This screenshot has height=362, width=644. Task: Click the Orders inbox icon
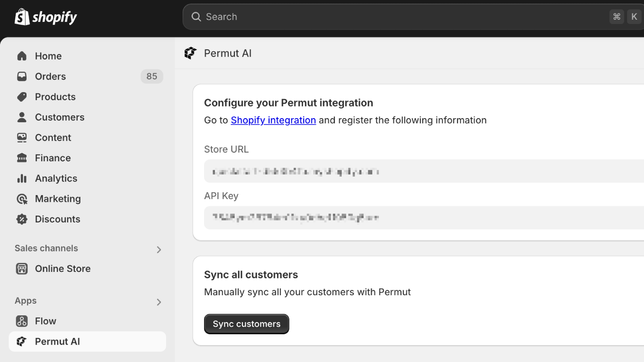click(22, 76)
